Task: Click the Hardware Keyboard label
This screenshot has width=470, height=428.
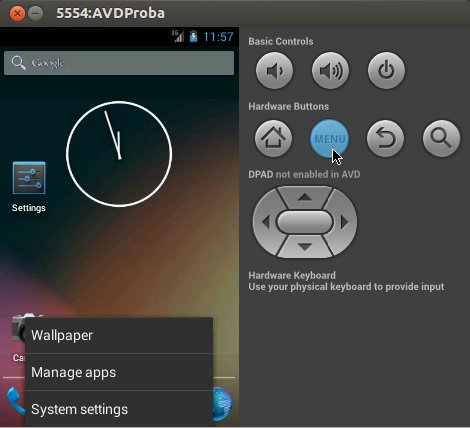Action: coord(292,275)
